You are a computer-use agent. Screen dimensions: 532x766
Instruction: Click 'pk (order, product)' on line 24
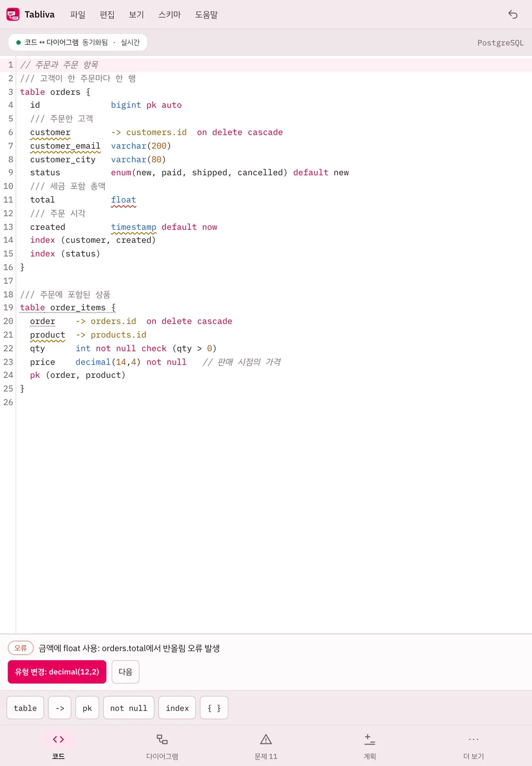click(78, 375)
